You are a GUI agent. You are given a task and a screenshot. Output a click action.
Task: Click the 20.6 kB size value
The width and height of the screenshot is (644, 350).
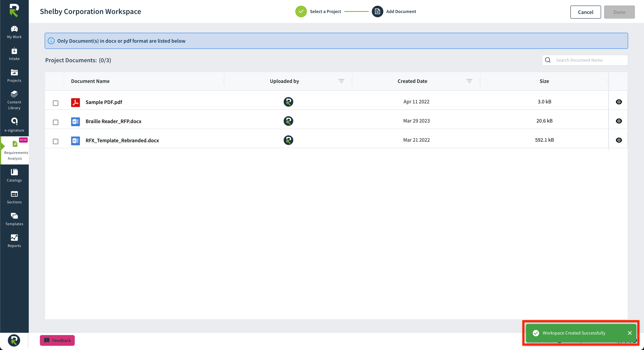coord(544,121)
